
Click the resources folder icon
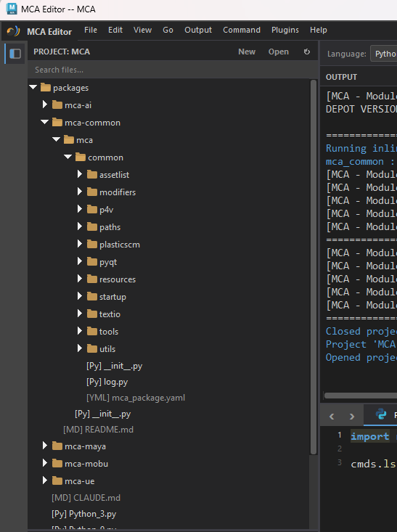click(92, 279)
